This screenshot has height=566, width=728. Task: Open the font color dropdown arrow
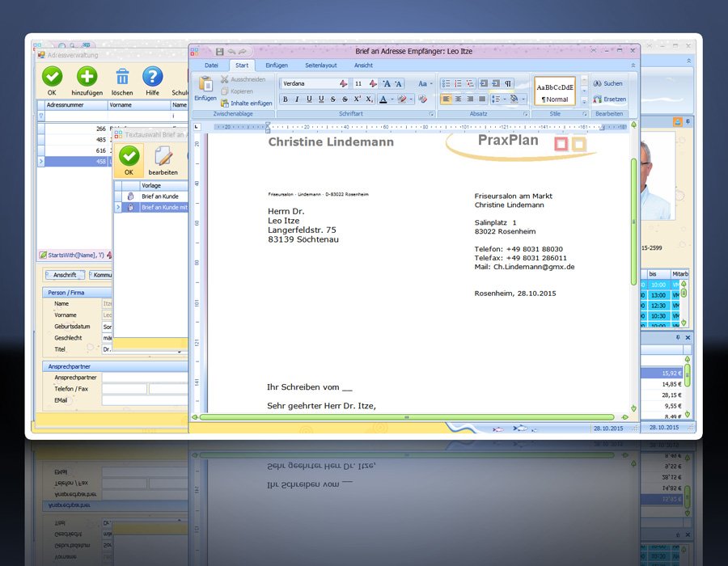[392, 99]
